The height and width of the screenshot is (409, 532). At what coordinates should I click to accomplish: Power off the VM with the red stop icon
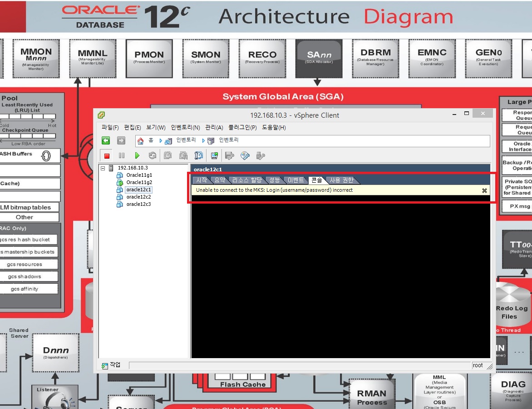(x=107, y=155)
